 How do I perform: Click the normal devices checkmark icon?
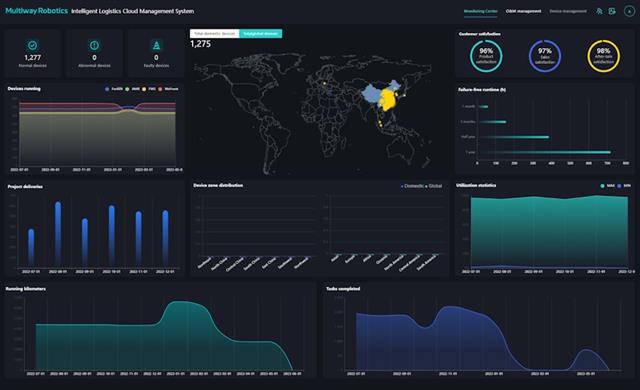pos(33,45)
